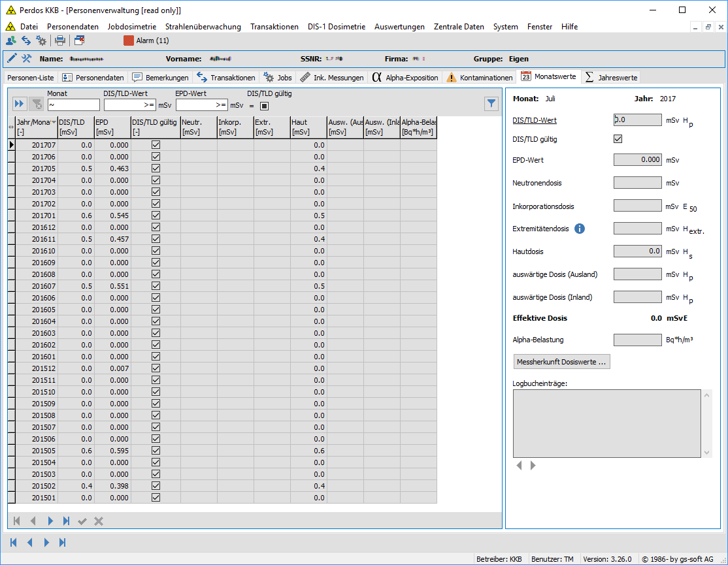Click the X cancel icon in grid navigator
This screenshot has width=728, height=565.
pyautogui.click(x=99, y=521)
